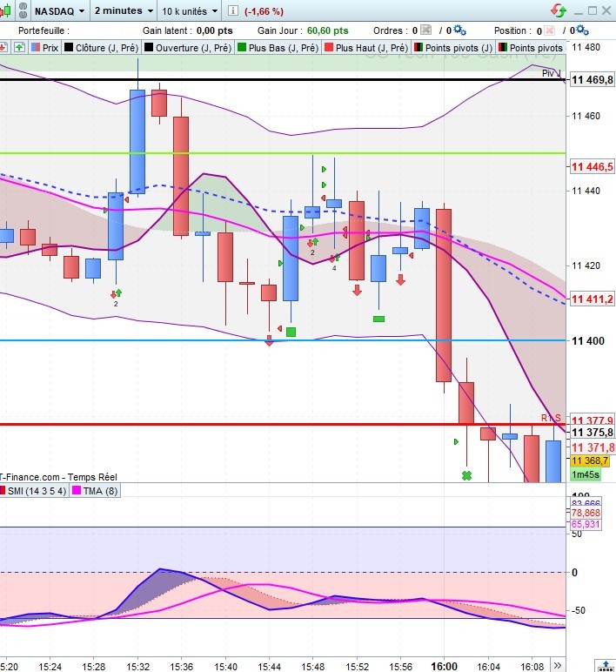Open the NASDAQ instrument dropdown
The width and height of the screenshot is (616, 672).
click(59, 11)
